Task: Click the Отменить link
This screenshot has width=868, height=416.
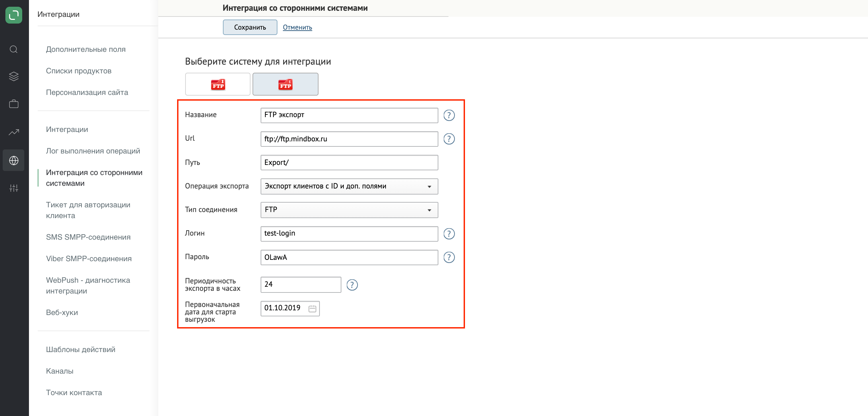Action: point(297,27)
